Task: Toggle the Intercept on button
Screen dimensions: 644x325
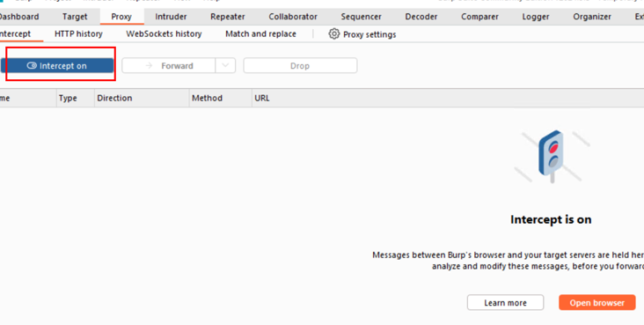Action: [x=57, y=66]
